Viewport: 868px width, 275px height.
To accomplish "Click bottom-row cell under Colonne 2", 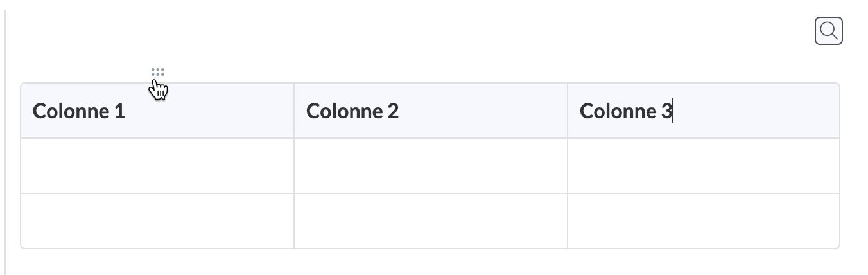I will [430, 221].
